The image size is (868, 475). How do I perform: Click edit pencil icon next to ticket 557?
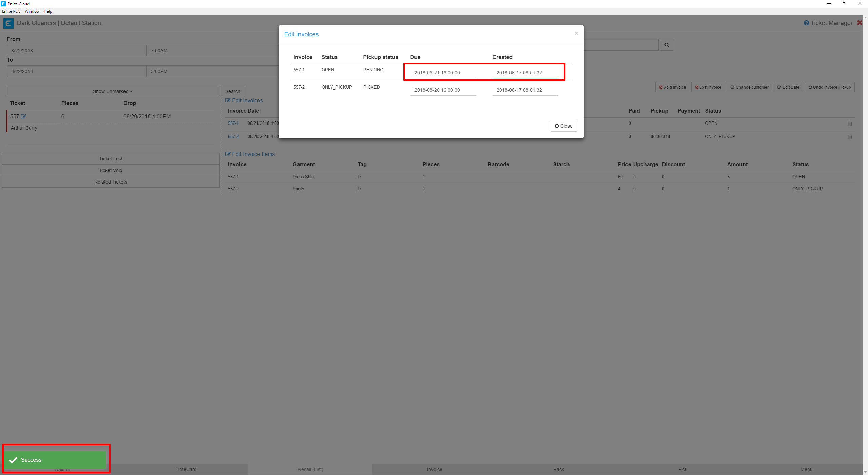(x=23, y=116)
